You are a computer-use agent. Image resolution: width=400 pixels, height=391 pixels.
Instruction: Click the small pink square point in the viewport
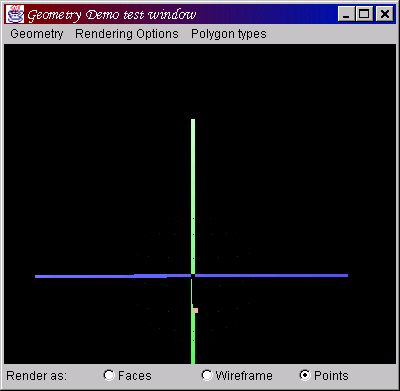pos(196,310)
